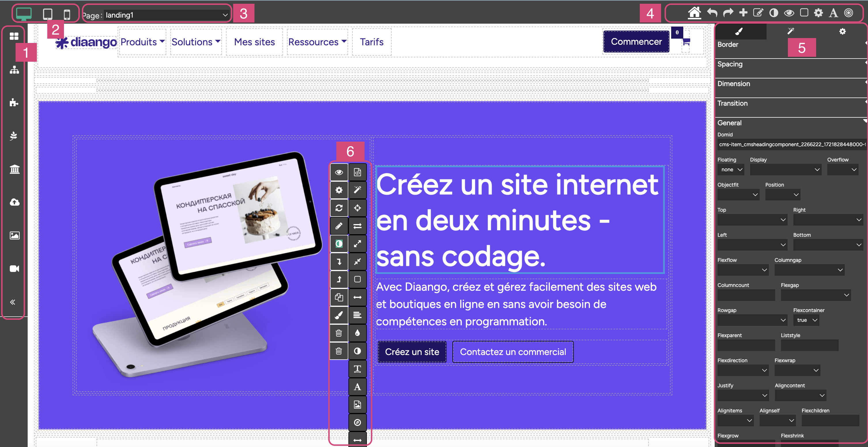Switch to mobile phone preview
Viewport: 868px width, 447px height.
(67, 14)
